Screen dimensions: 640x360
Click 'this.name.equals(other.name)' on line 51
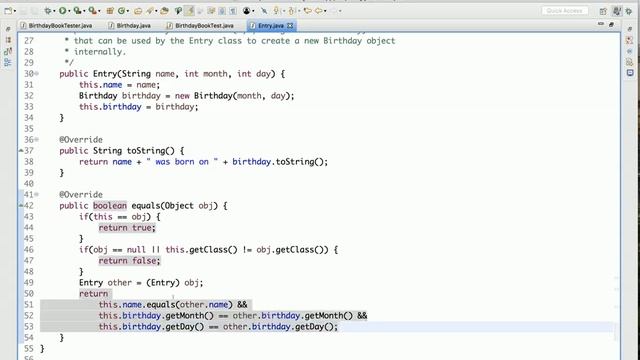pyautogui.click(x=165, y=305)
